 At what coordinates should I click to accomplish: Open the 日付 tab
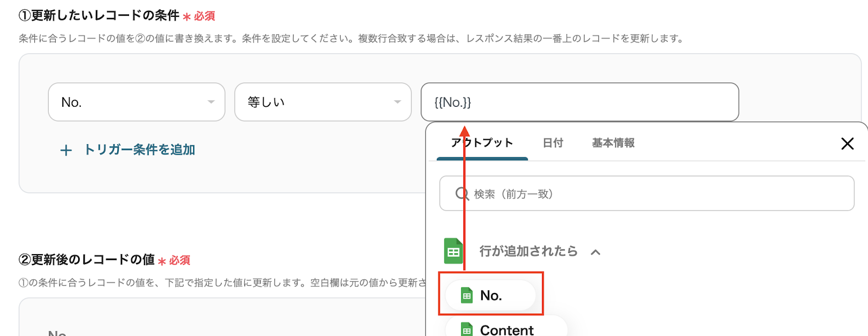click(x=553, y=143)
